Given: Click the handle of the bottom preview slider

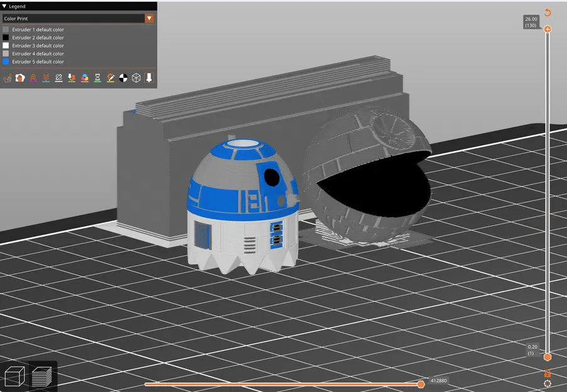Looking at the screenshot, I should pos(421,384).
